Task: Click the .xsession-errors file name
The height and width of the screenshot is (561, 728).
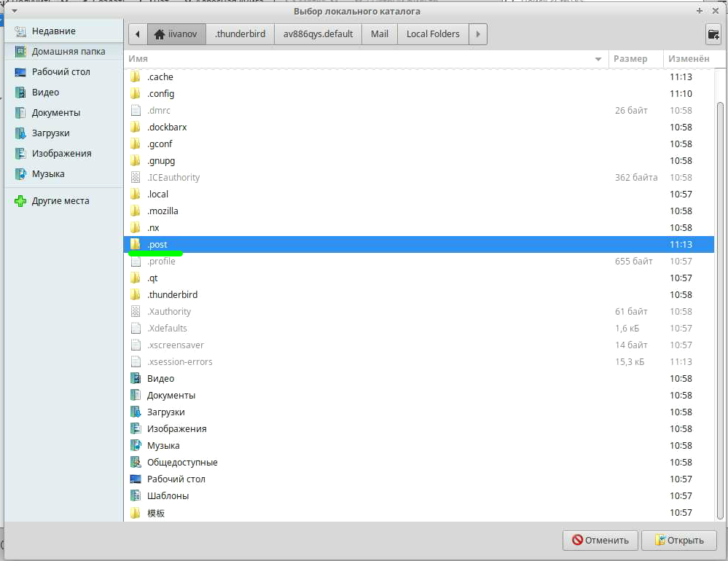Action: (180, 361)
